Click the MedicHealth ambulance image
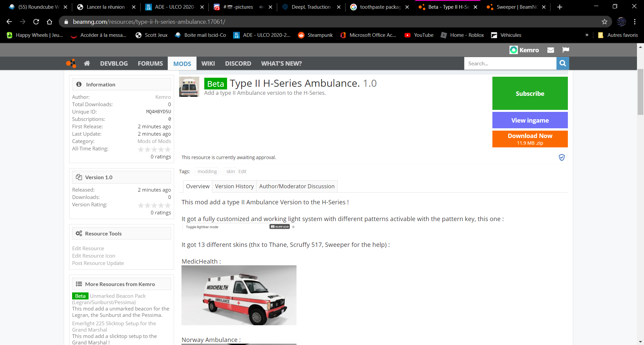The height and width of the screenshot is (345, 644). point(239,295)
